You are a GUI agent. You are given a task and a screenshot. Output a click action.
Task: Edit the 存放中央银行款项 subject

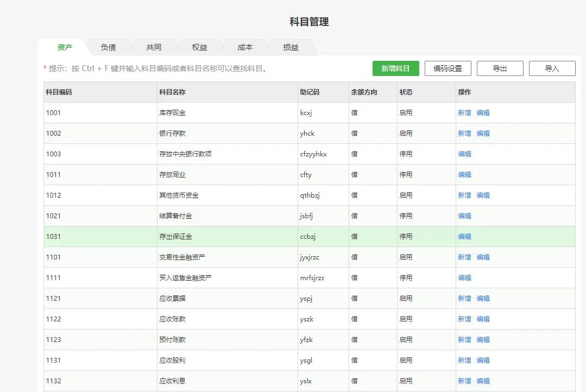pyautogui.click(x=465, y=154)
